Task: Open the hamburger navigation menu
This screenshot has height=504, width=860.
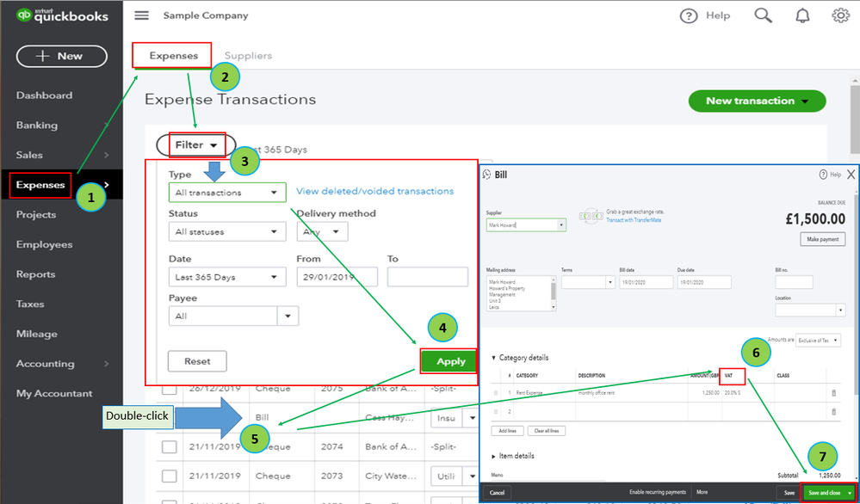Action: (141, 15)
